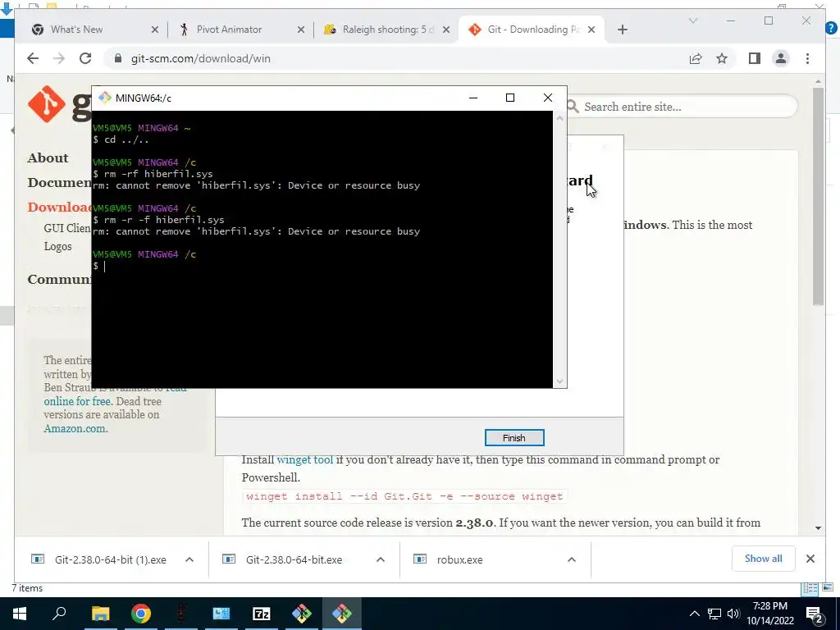Click the Pivot Animator taskbar icon

181,614
